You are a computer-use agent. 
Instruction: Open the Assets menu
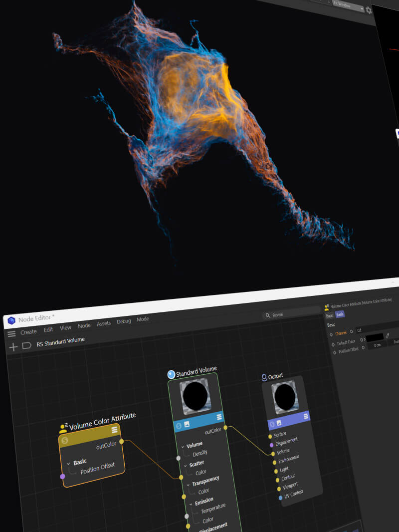point(104,324)
